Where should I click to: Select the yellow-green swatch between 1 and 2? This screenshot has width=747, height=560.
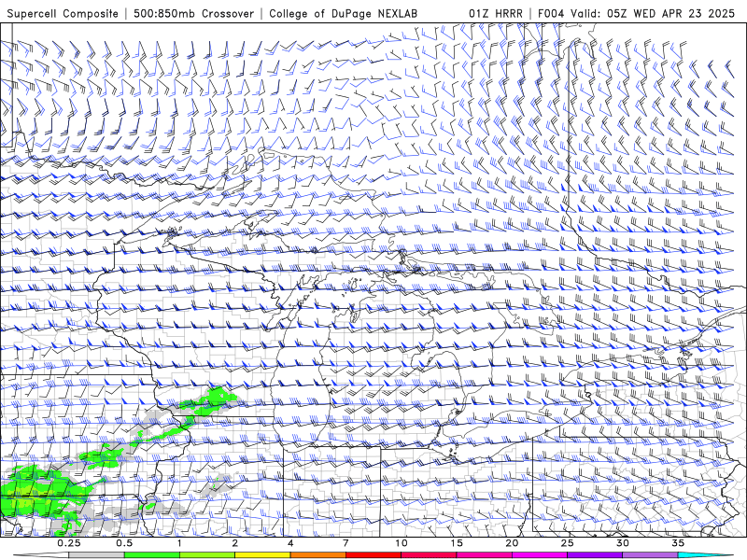pyautogui.click(x=207, y=555)
